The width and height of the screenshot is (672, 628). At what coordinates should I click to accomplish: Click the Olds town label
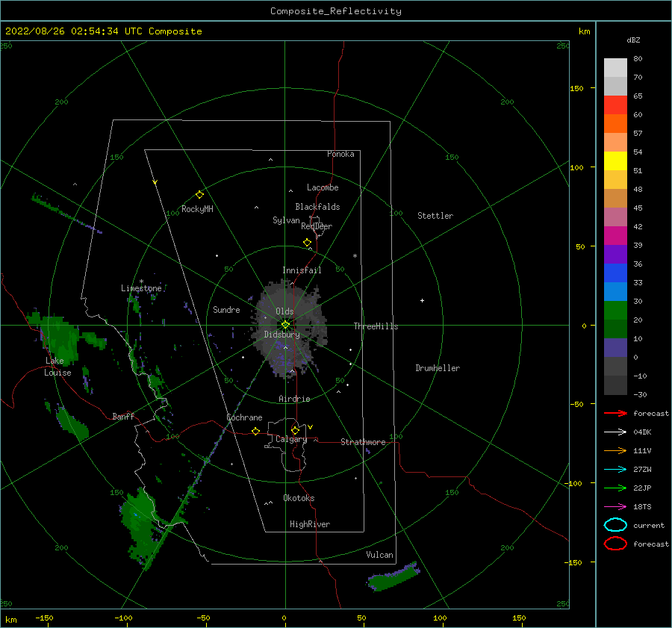pyautogui.click(x=284, y=311)
